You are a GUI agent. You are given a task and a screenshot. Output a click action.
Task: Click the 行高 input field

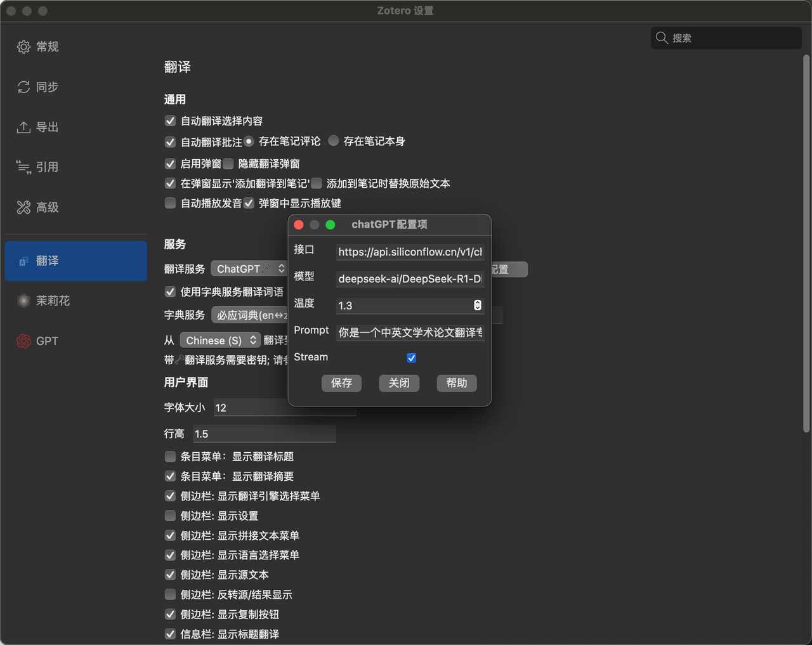pyautogui.click(x=264, y=434)
